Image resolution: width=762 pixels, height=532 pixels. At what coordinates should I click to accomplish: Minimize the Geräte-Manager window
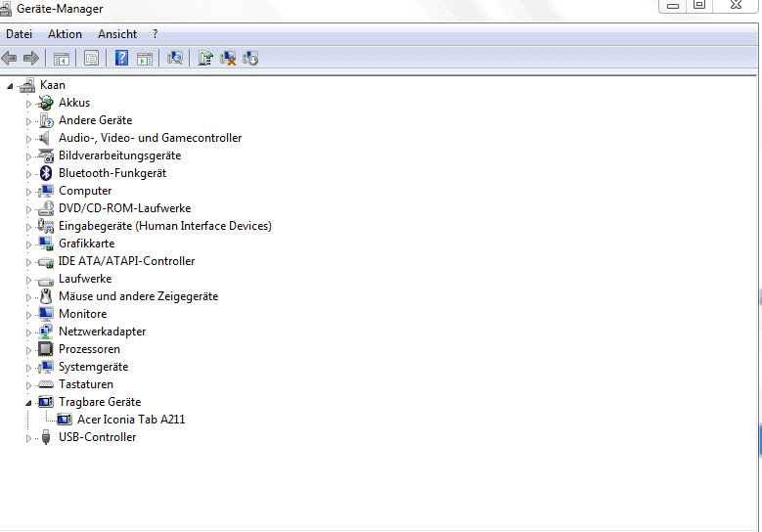673,5
